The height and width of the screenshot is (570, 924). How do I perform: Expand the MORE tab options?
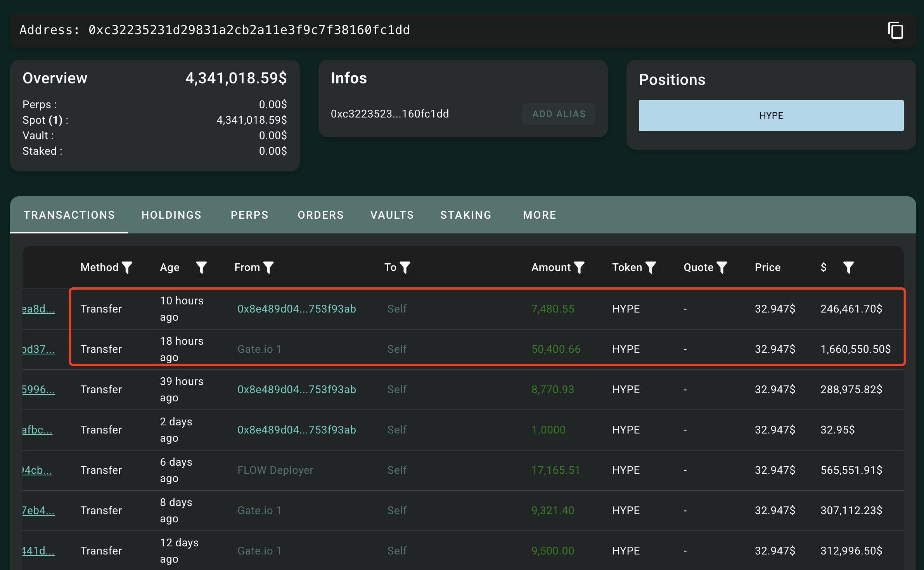coord(539,215)
